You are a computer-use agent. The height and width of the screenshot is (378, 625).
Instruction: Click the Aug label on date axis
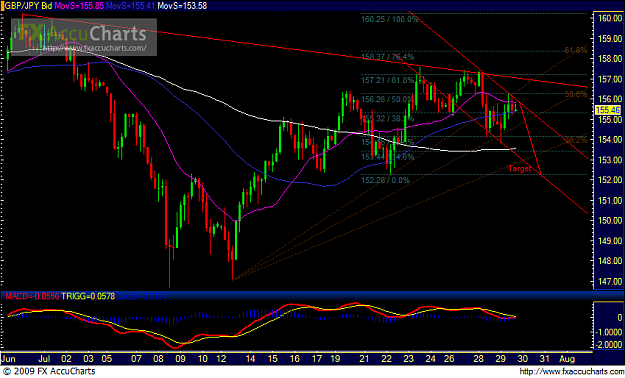click(x=567, y=358)
